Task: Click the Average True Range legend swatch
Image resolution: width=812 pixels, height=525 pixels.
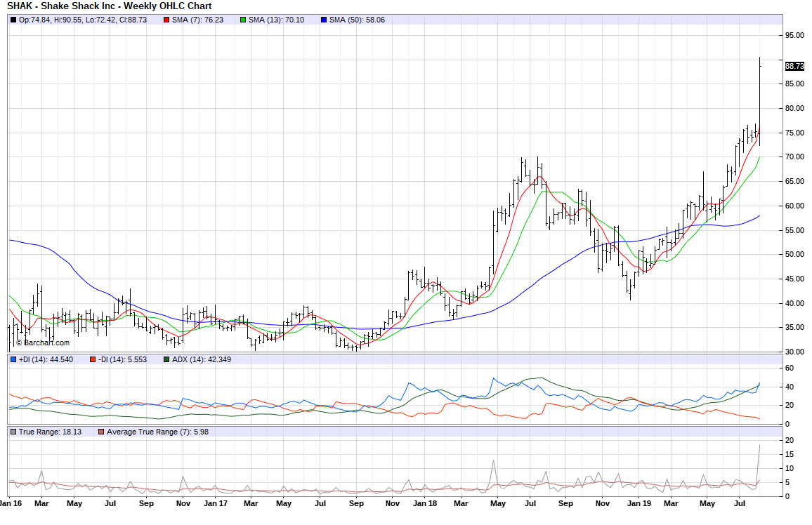Action: (x=101, y=432)
